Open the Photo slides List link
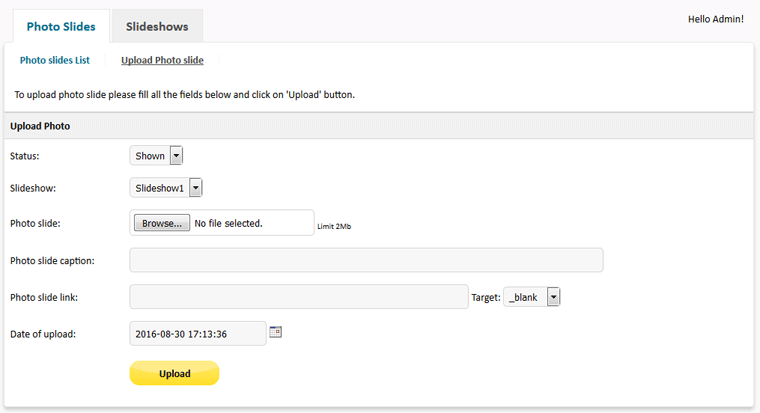This screenshot has width=760, height=413. click(x=55, y=60)
